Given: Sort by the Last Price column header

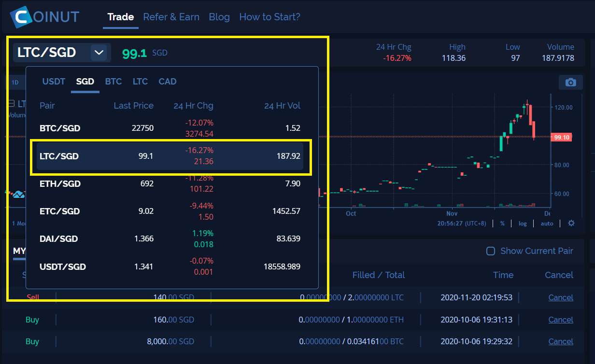Looking at the screenshot, I should (133, 106).
